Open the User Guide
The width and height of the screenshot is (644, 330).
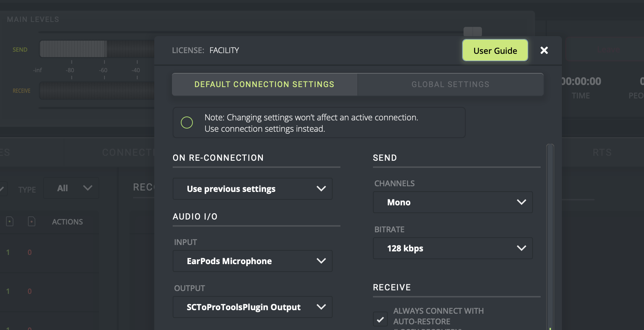click(495, 51)
